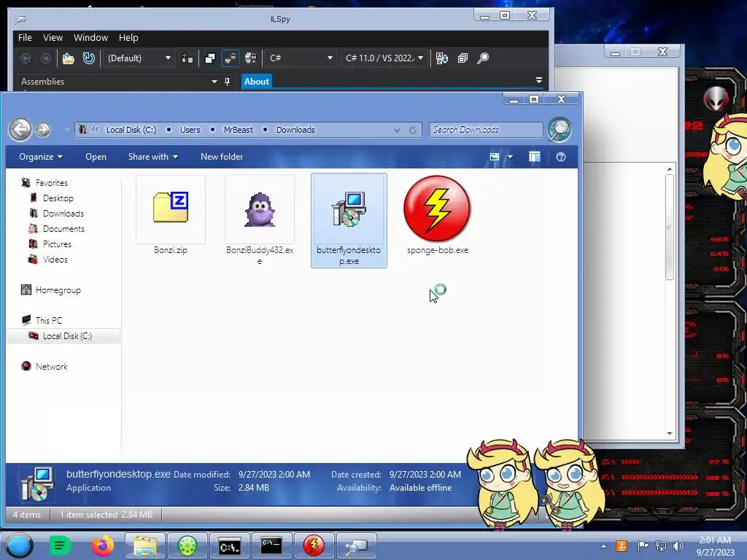Open Firefox from the taskbar
747x560 pixels.
[x=102, y=545]
